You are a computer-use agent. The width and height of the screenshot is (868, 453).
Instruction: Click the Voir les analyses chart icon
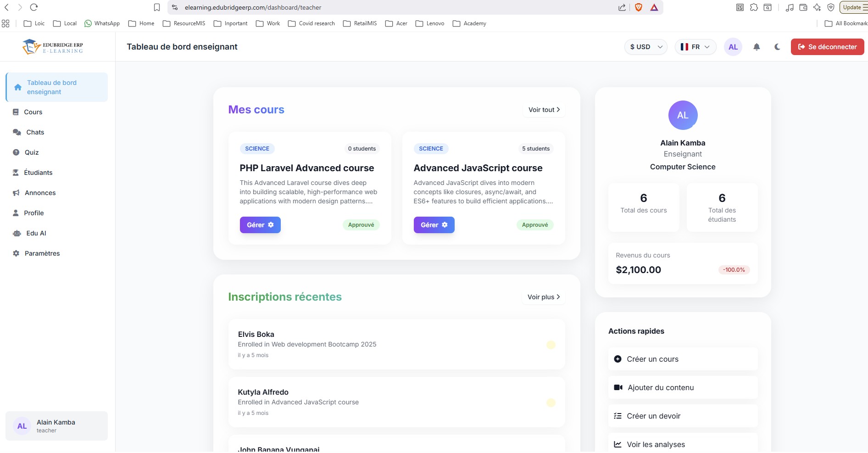[x=618, y=444]
